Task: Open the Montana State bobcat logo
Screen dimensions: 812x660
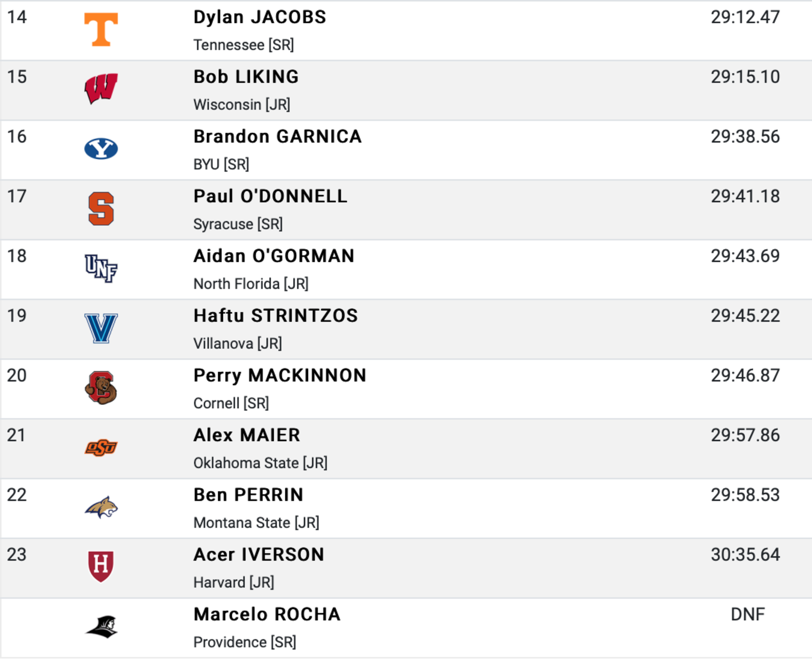Action: [101, 507]
